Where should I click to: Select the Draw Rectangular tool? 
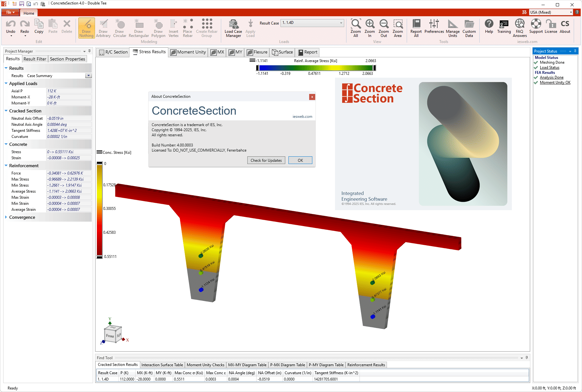pos(139,28)
